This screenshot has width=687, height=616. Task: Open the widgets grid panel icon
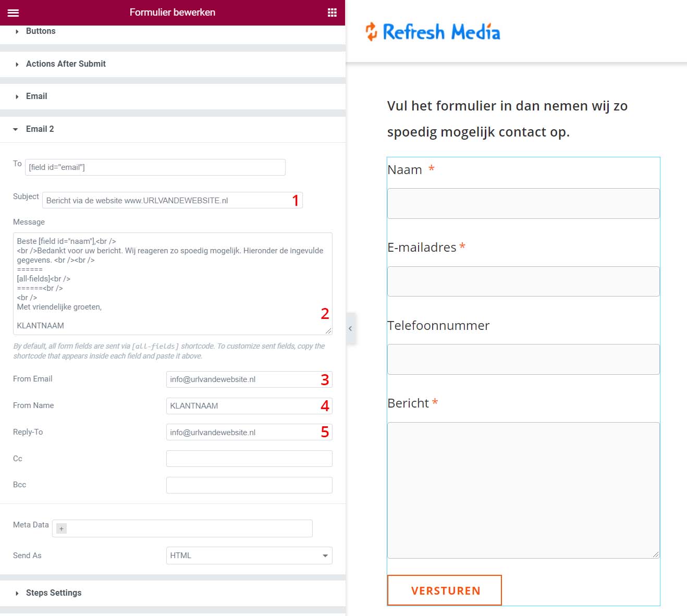coord(332,13)
